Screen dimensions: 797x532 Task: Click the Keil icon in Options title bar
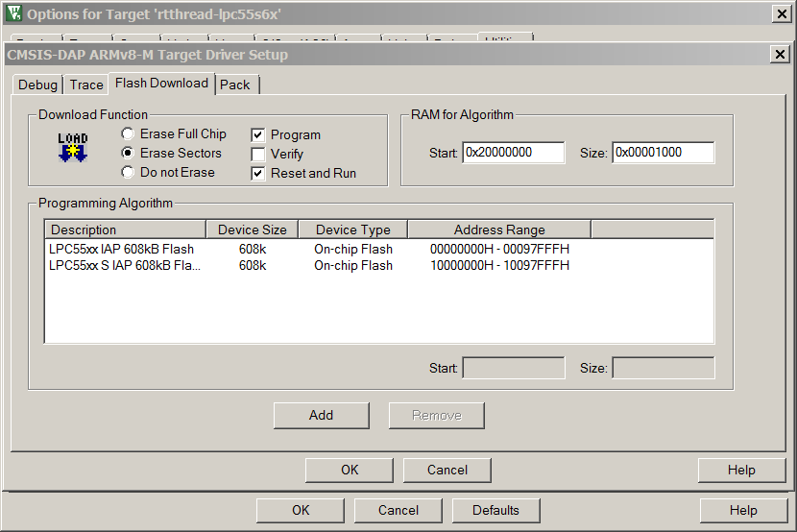(x=13, y=13)
